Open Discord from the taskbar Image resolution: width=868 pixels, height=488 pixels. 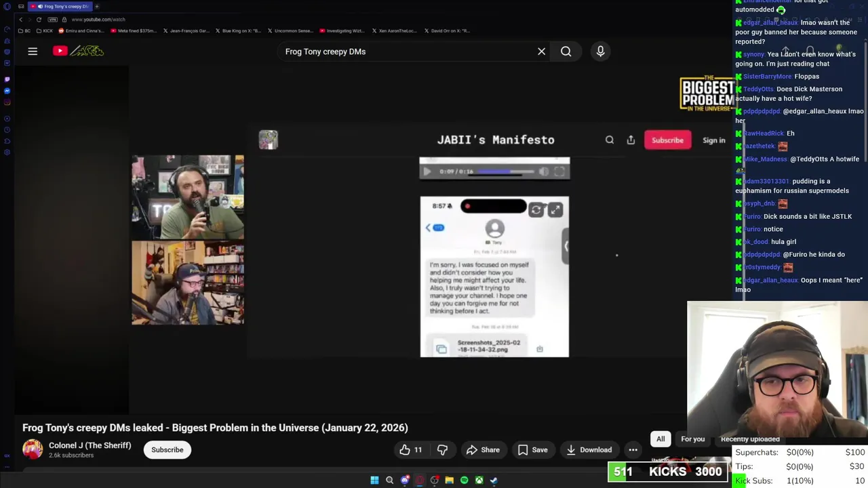pyautogui.click(x=404, y=481)
